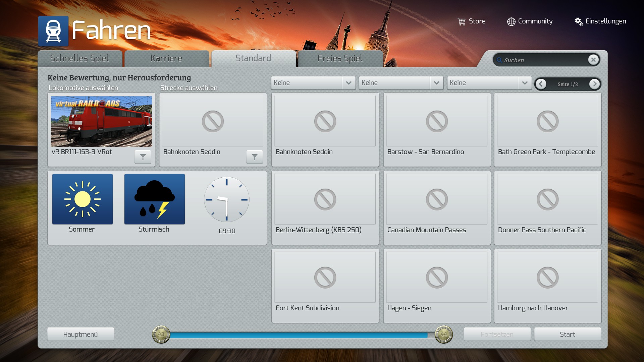Image resolution: width=644 pixels, height=362 pixels.
Task: Return via the Hauptmenü button
Action: pos(80,334)
